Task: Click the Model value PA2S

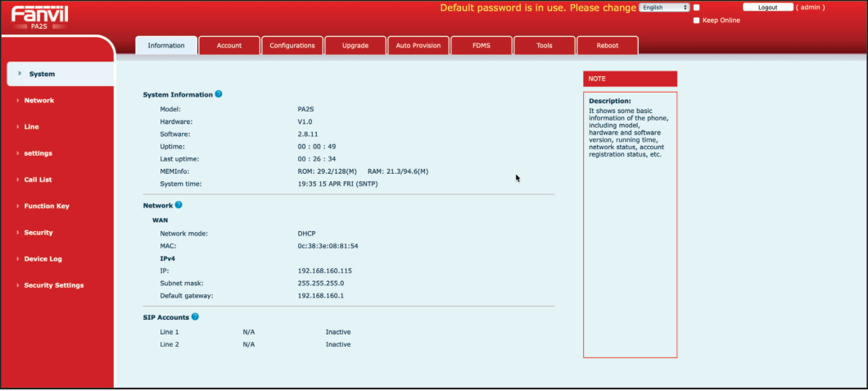Action: (305, 109)
